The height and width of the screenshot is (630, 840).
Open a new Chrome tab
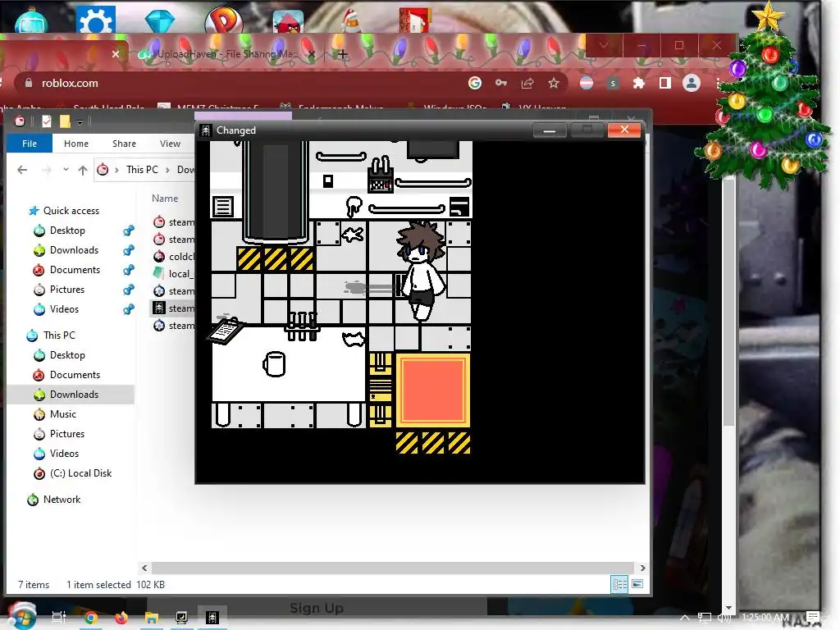tap(343, 53)
